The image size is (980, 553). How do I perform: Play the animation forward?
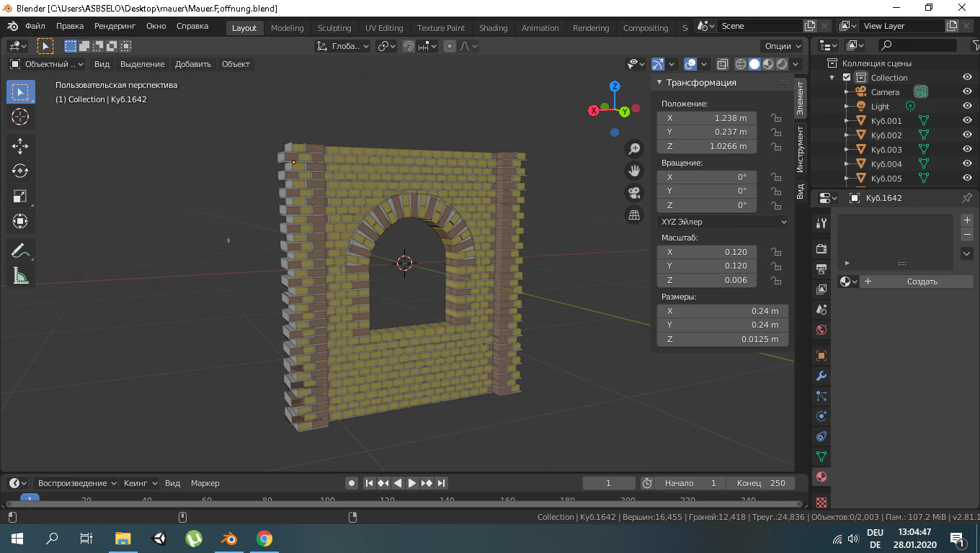(x=412, y=483)
